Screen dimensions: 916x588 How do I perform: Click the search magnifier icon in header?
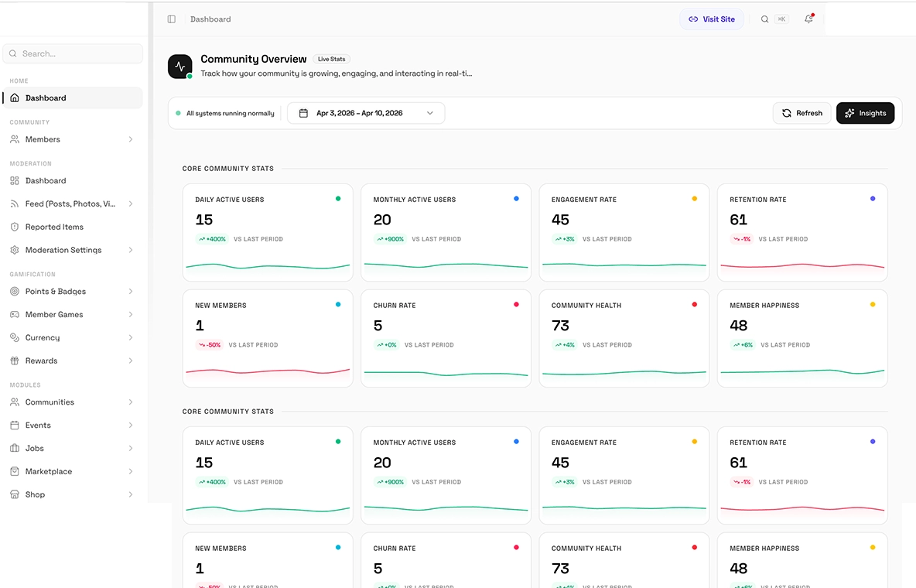(x=764, y=19)
